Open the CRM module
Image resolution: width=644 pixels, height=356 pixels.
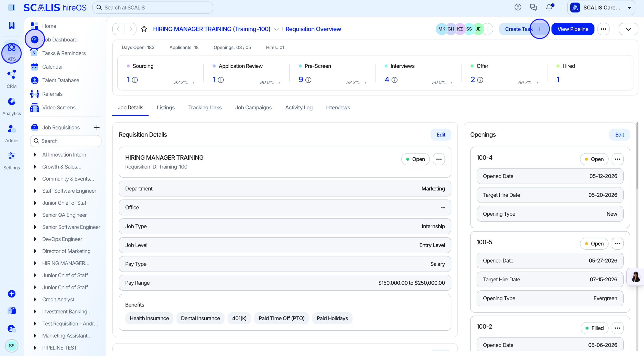12,79
